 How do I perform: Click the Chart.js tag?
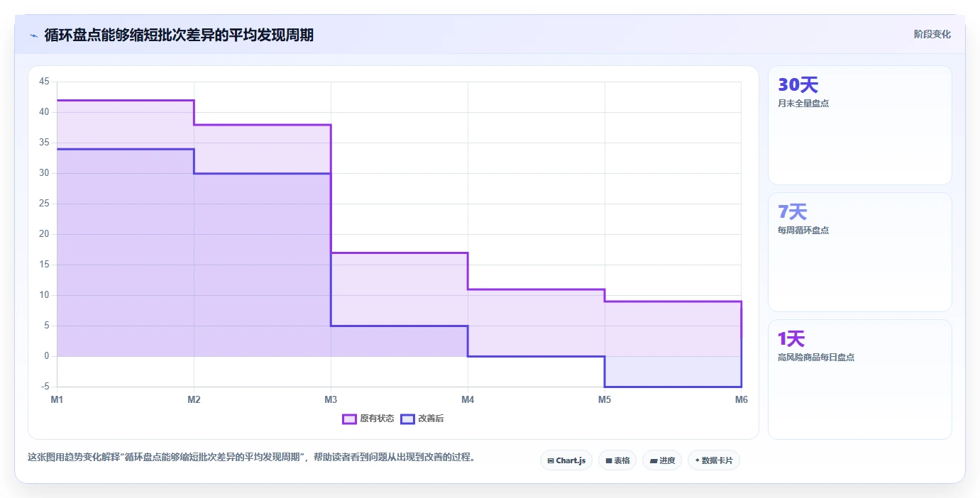566,460
